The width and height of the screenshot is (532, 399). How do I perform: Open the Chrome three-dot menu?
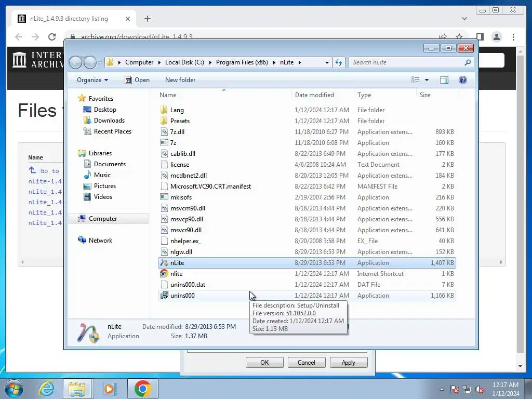tap(513, 37)
